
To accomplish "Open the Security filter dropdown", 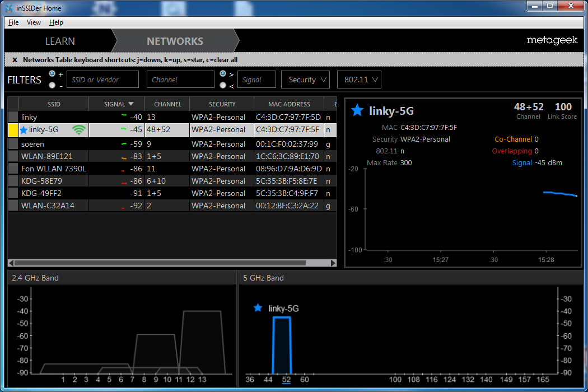I will point(305,80).
